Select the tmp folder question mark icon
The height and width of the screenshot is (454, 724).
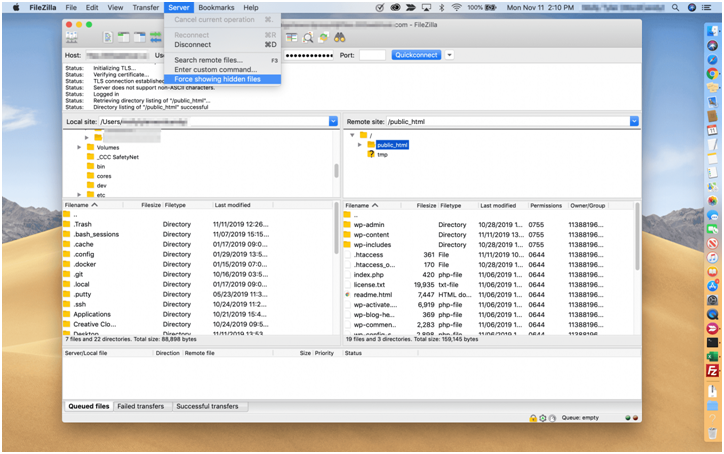(x=371, y=154)
